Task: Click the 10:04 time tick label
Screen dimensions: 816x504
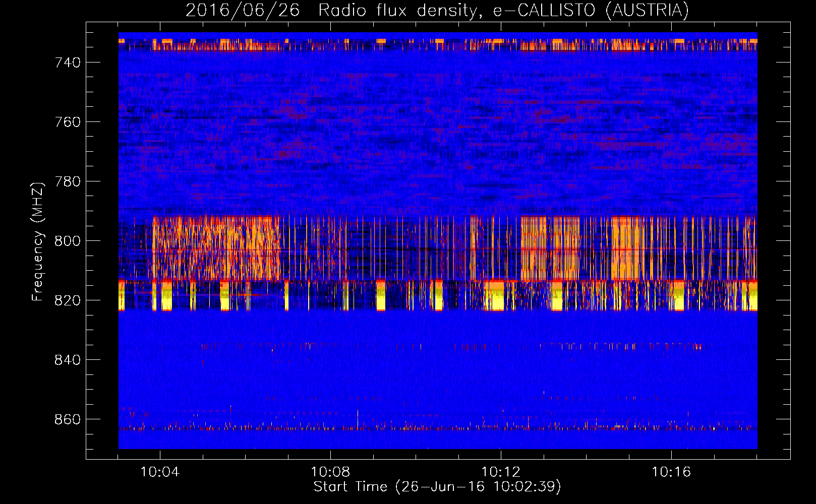Action: click(x=160, y=472)
